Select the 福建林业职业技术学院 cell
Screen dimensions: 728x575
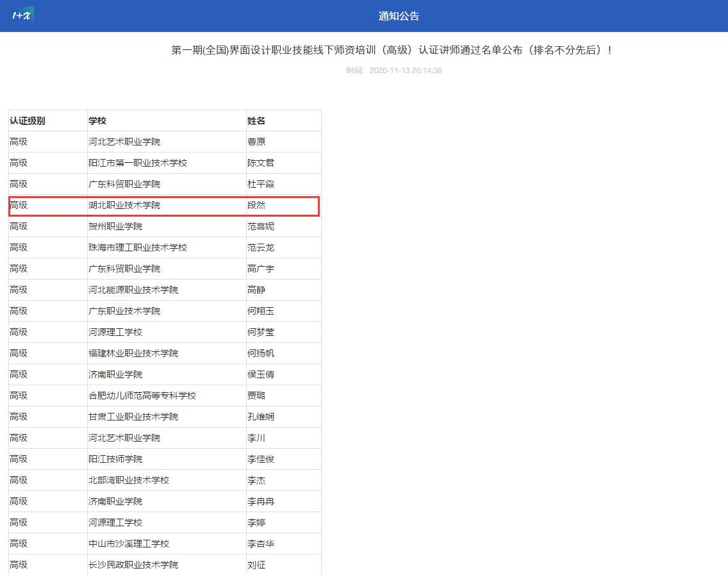(x=133, y=353)
